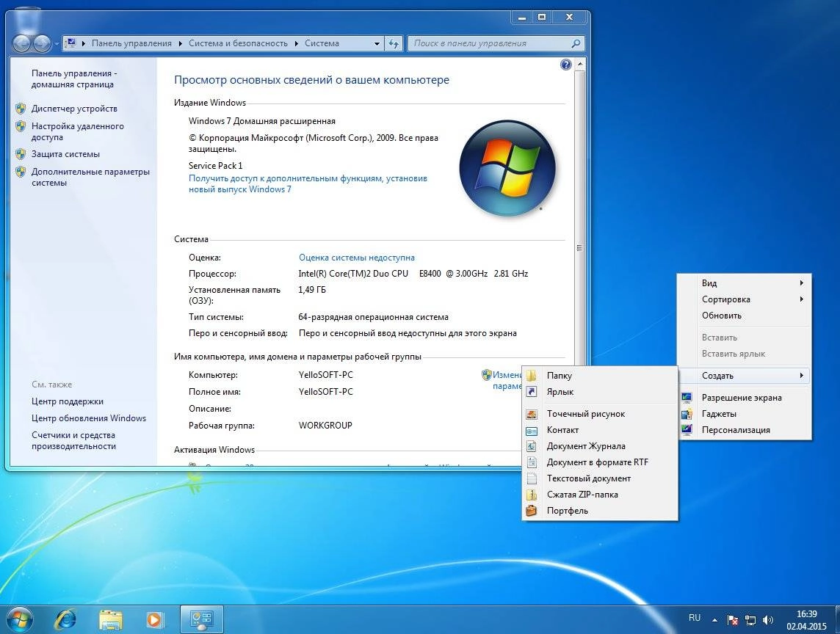Click Система и безопасность breadcrumb

(238, 43)
